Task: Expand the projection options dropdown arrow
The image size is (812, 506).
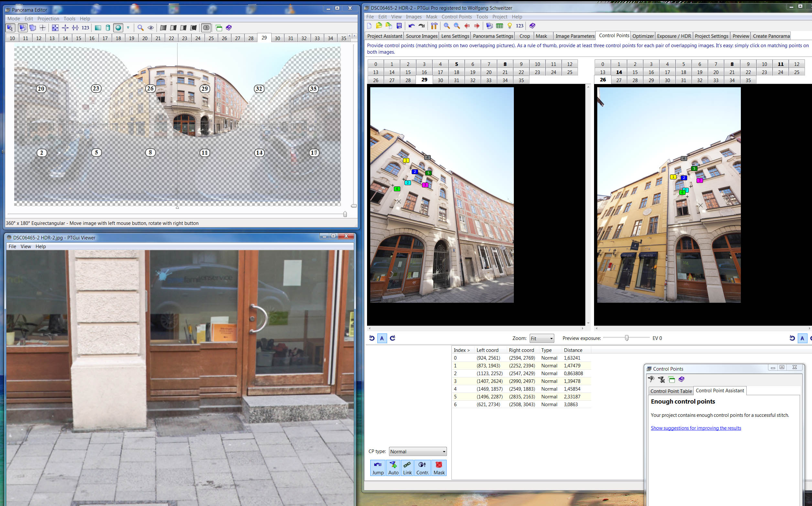Action: click(128, 28)
